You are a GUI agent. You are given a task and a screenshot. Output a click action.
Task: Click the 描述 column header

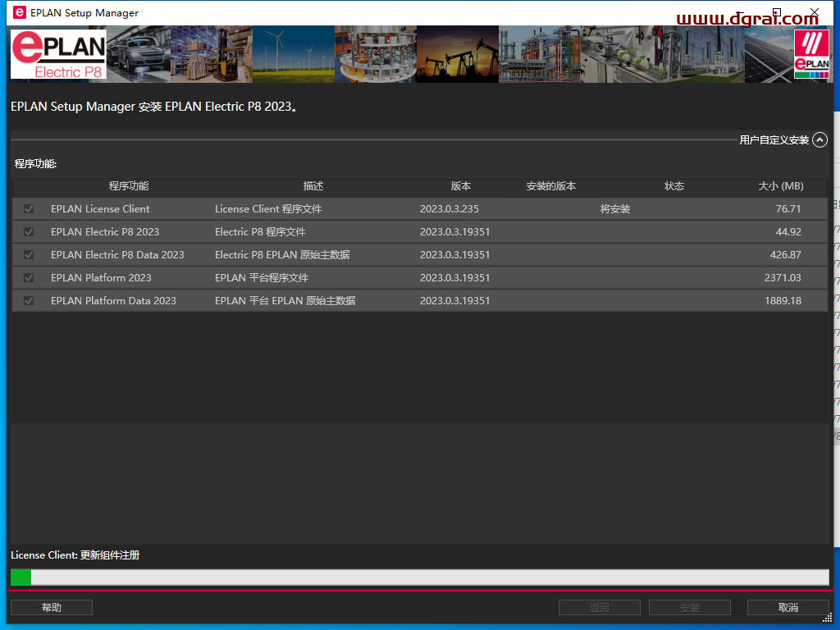point(313,186)
